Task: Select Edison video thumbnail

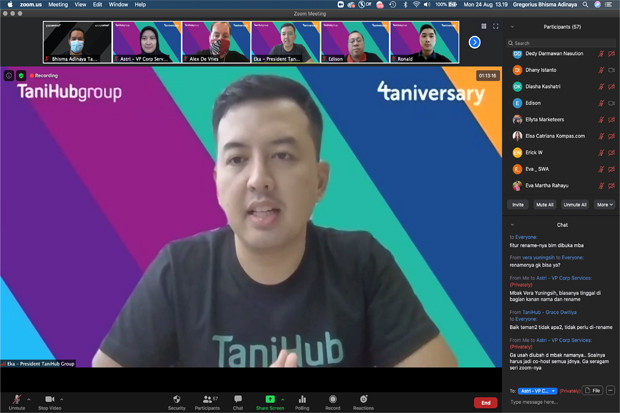Action: coord(355,42)
